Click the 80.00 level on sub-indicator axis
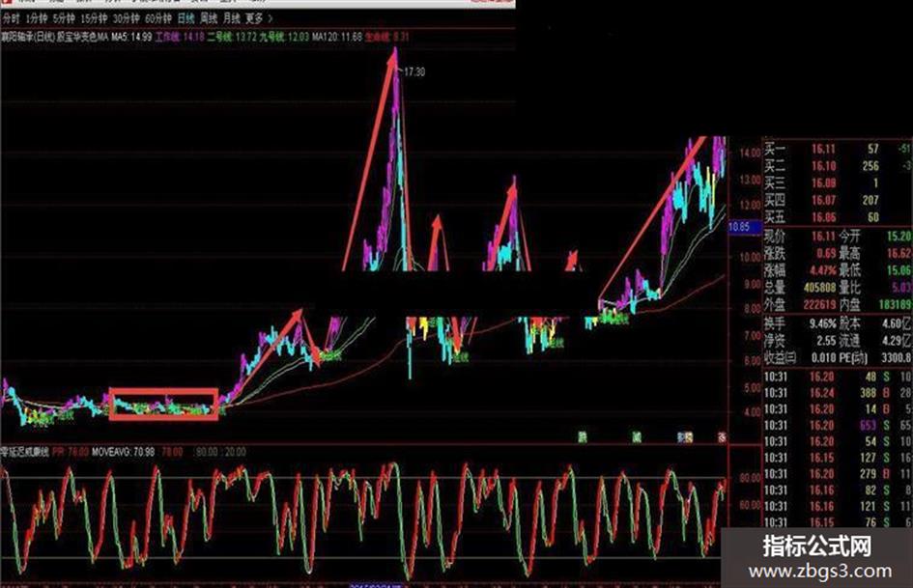This screenshot has height=588, width=913. point(750,478)
